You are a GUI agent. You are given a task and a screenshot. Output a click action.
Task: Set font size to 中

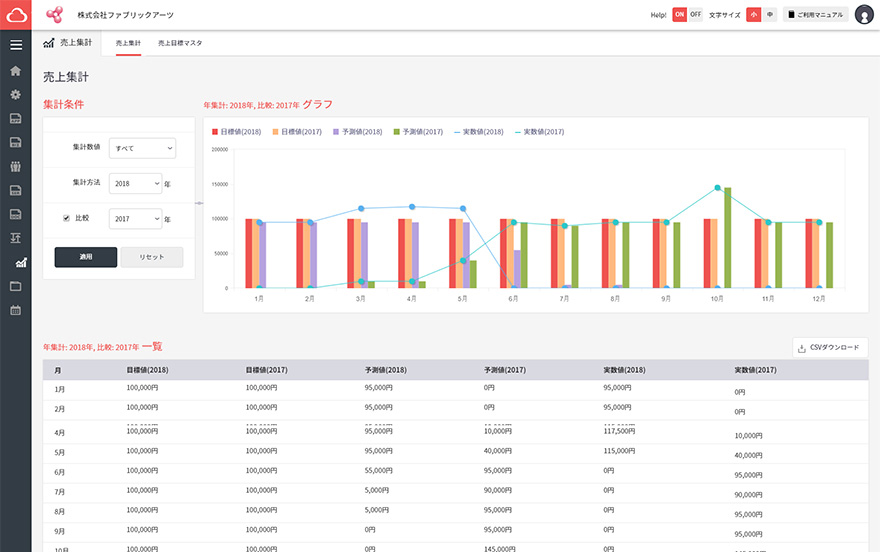769,15
